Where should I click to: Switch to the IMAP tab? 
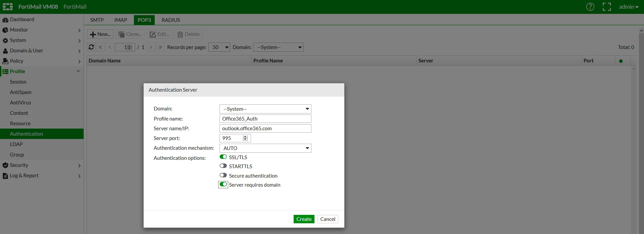click(x=120, y=20)
